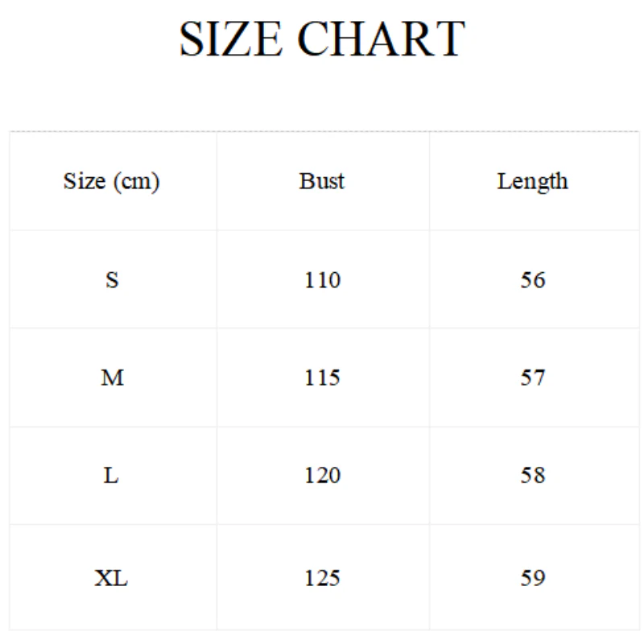Viewport: 644px width, 644px height.
Task: Select the Bust column header
Action: click(322, 181)
